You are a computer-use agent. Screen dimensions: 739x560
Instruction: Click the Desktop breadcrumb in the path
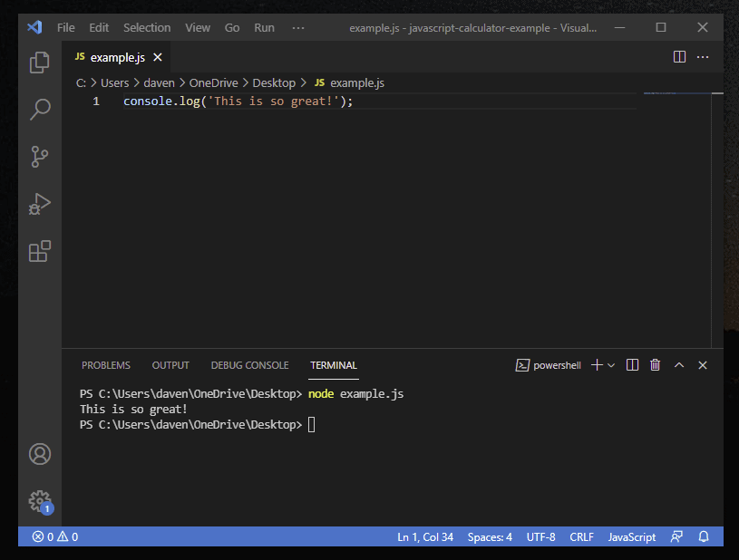point(274,82)
